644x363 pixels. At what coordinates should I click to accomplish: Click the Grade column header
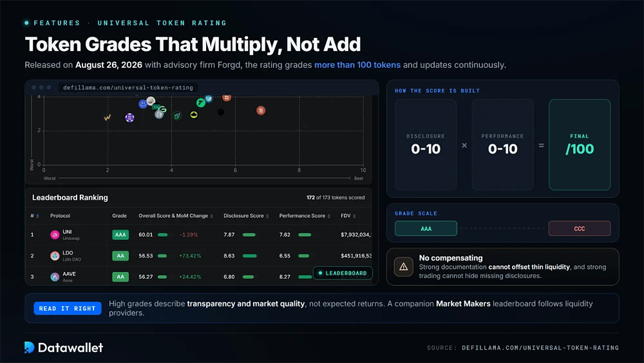(x=120, y=216)
